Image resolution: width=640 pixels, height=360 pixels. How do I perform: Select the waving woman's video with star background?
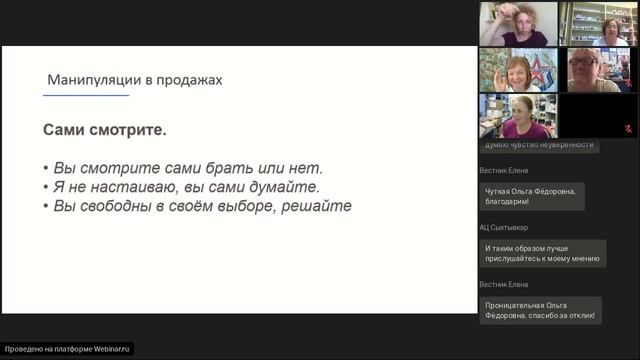click(518, 70)
